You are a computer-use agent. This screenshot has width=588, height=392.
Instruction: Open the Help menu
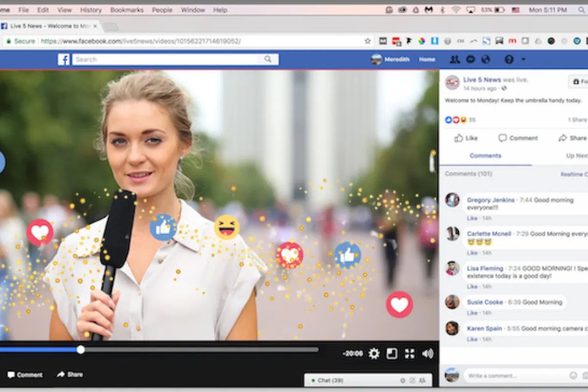pos(220,10)
